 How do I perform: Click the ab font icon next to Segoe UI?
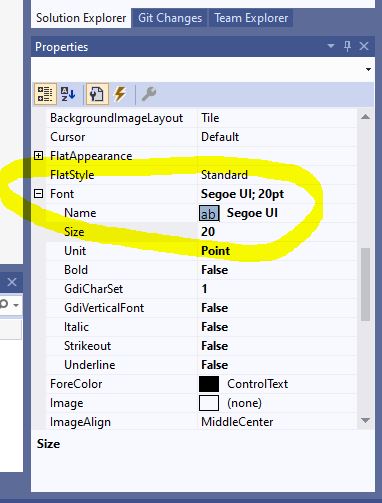(209, 213)
